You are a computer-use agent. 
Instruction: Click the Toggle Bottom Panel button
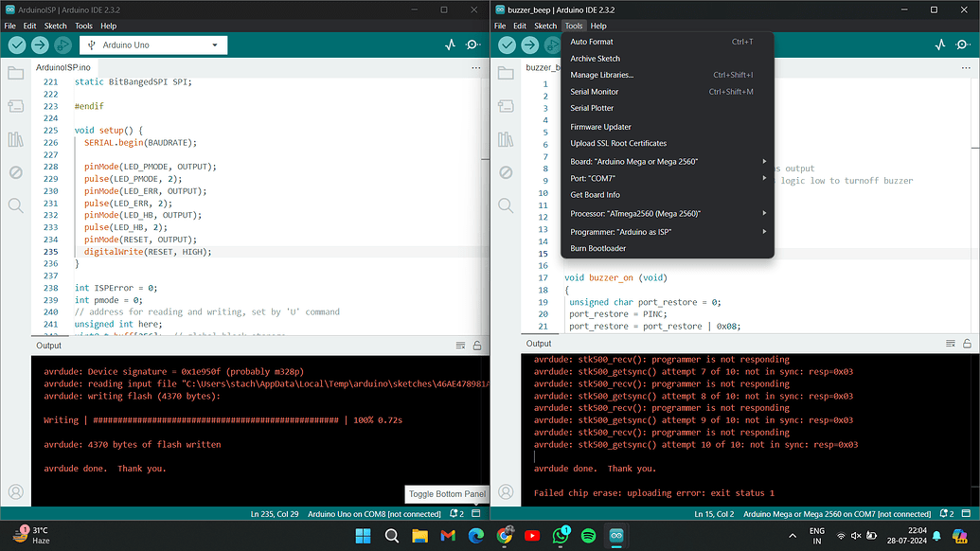447,493
